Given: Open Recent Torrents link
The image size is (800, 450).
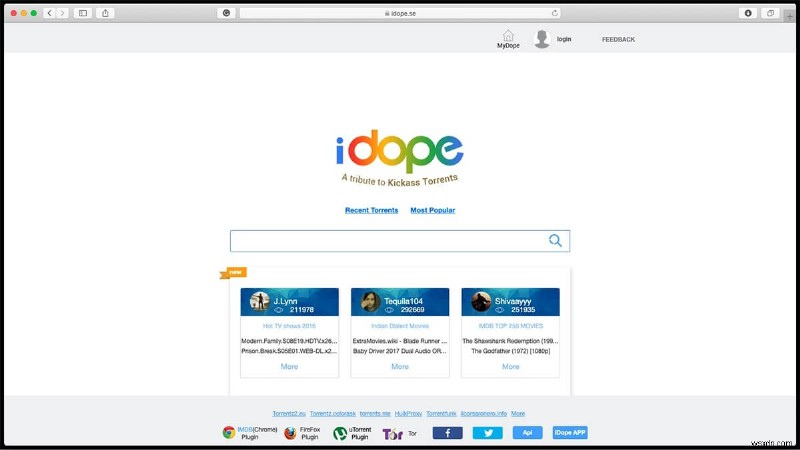Looking at the screenshot, I should pos(371,210).
